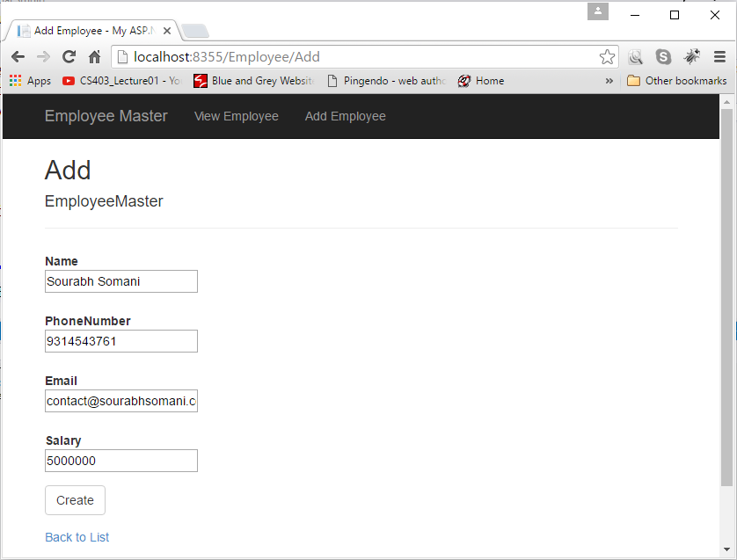The width and height of the screenshot is (737, 560).
Task: Click the EmployeeMaster subheading text
Action: coord(104,201)
